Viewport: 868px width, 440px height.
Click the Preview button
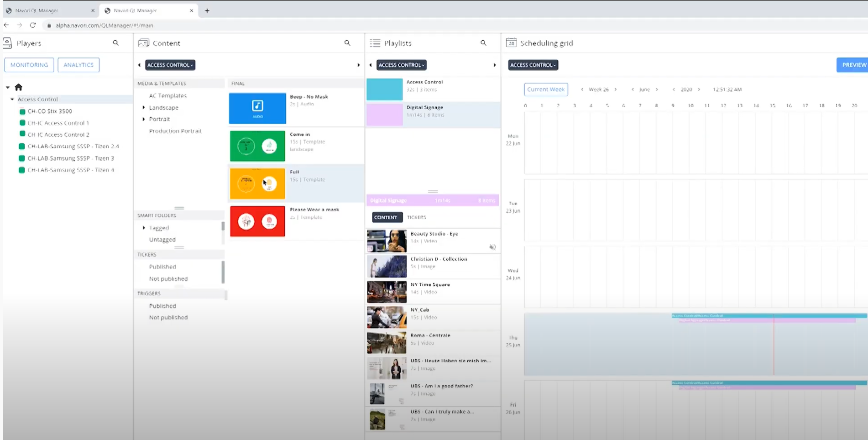[852, 65]
